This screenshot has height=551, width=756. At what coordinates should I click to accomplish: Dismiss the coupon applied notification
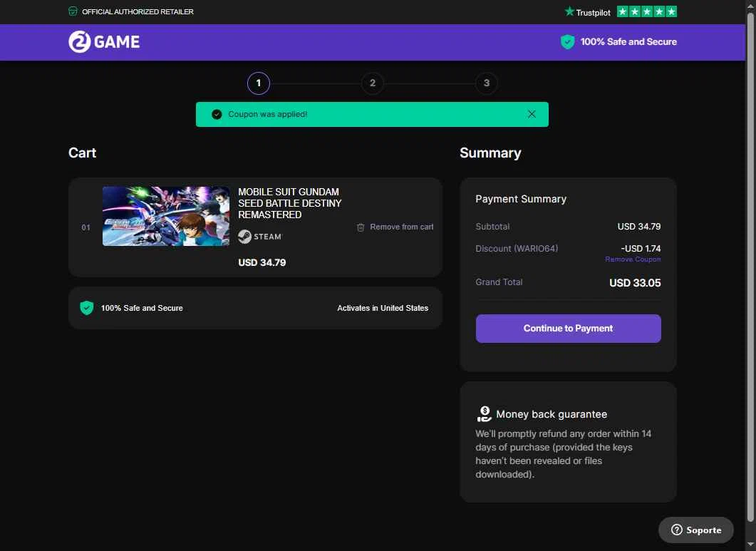(532, 114)
